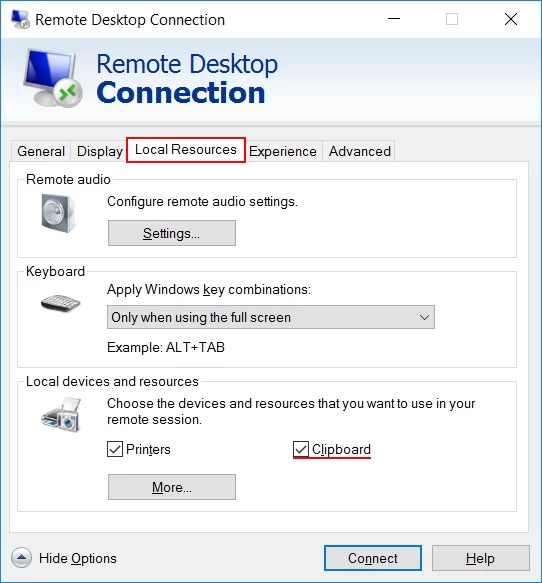Uncheck the Printers checkbox
542x583 pixels.
115,449
